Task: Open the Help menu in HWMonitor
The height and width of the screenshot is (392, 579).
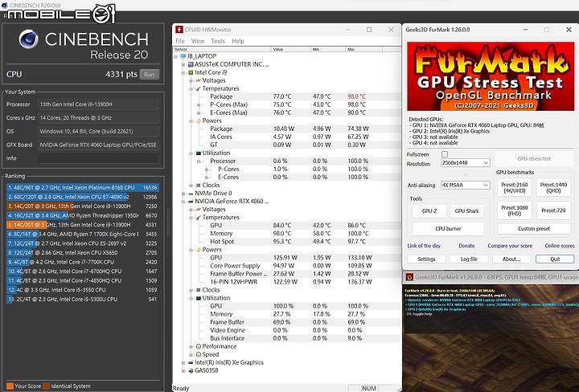Action: point(238,41)
